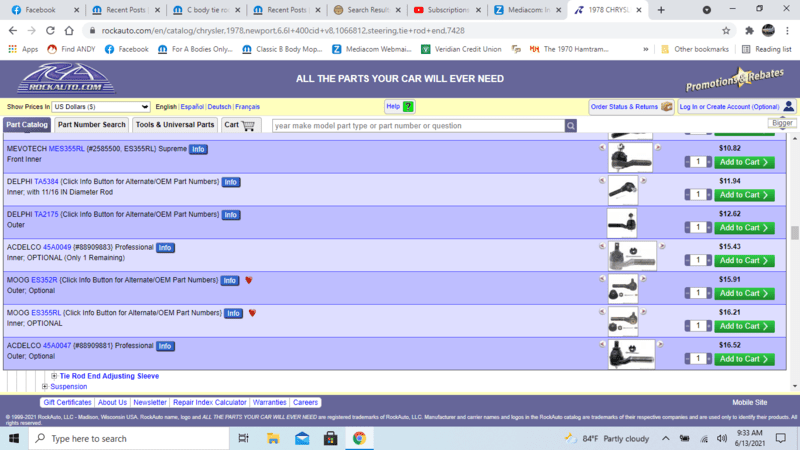Show more bookmarks via the chevron
The height and width of the screenshot is (450, 800).
645,49
